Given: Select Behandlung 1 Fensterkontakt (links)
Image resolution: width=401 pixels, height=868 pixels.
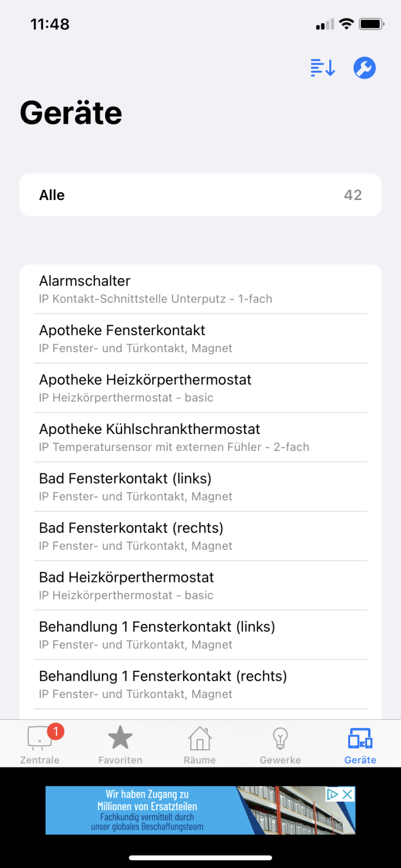Looking at the screenshot, I should point(200,635).
